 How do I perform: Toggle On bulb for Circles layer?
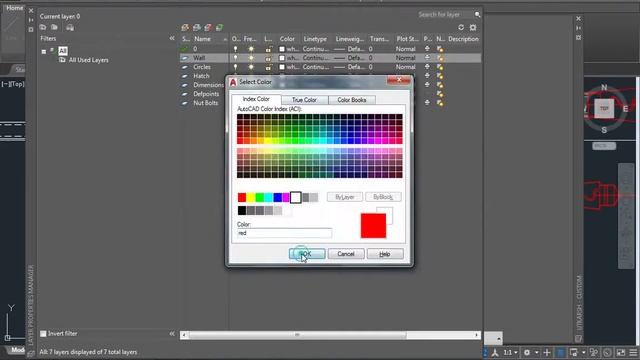pyautogui.click(x=235, y=67)
